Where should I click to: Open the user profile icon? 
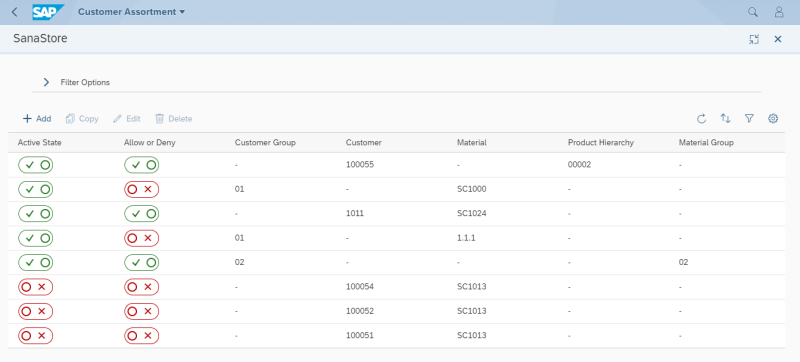(x=779, y=12)
